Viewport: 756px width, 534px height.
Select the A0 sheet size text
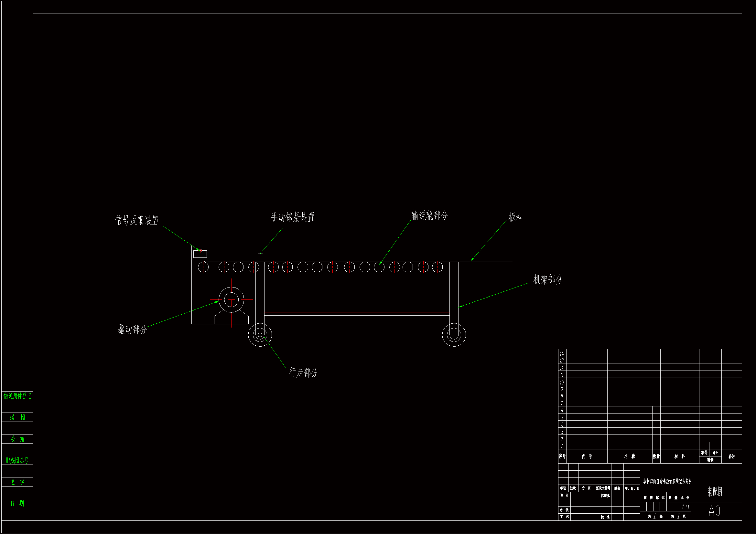714,511
